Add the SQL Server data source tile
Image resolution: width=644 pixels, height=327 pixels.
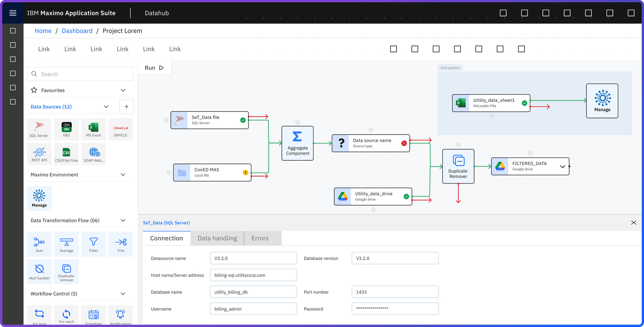point(39,129)
